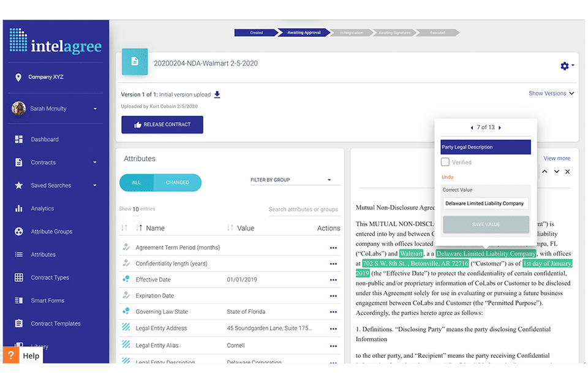Click the highlighted Walmart text
This screenshot has height=383, width=588.
[x=412, y=254]
